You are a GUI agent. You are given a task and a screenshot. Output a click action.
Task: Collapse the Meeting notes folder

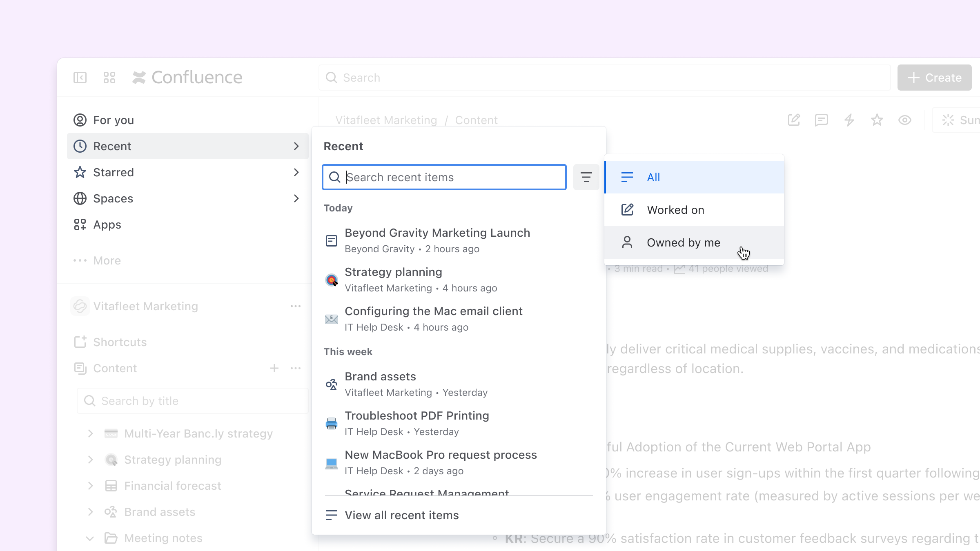90,538
